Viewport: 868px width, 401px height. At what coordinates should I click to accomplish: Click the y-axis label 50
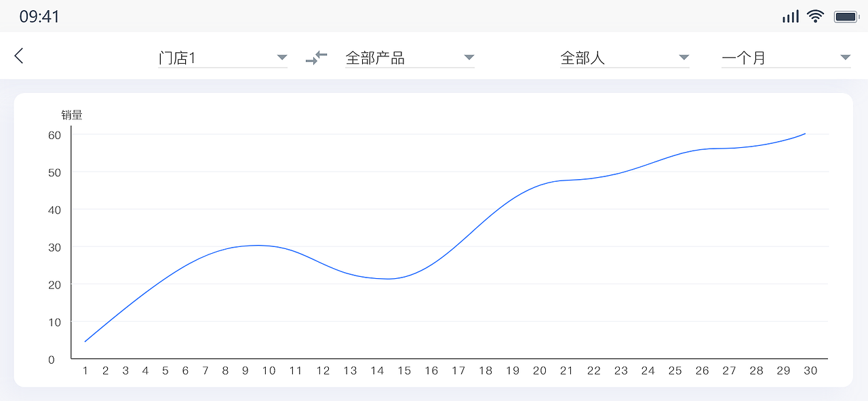click(54, 172)
